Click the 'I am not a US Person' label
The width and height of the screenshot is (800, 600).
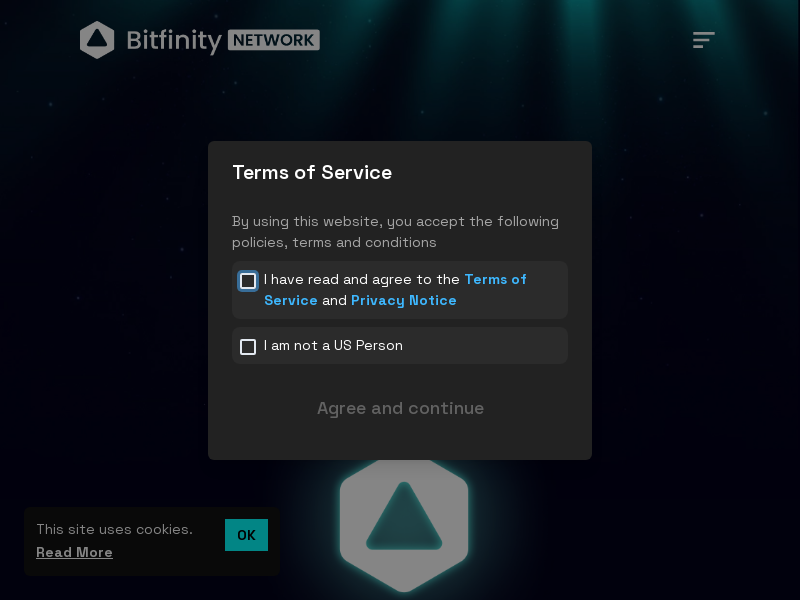click(x=333, y=346)
